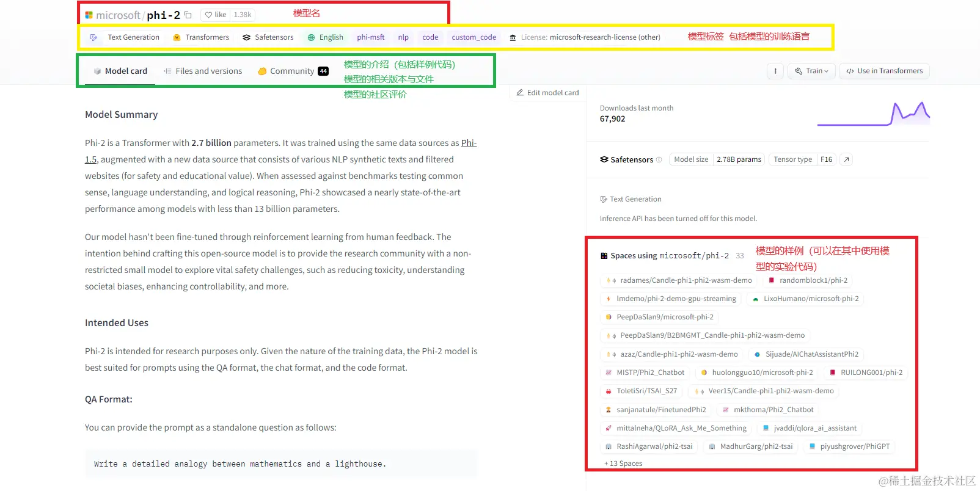The image size is (980, 491).
Task: Open azaz/Candle-phi1-phi2-wasm-demo space
Action: pyautogui.click(x=671, y=354)
